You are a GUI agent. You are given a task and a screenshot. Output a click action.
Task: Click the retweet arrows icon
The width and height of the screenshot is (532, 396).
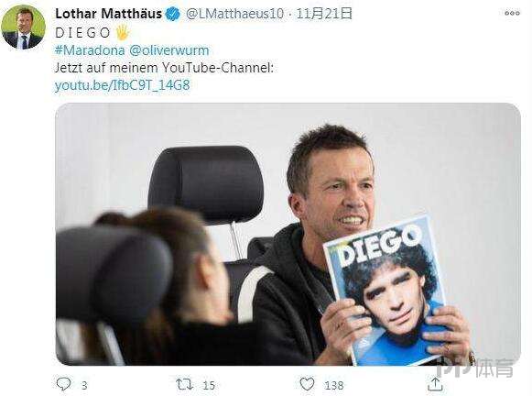tap(185, 384)
